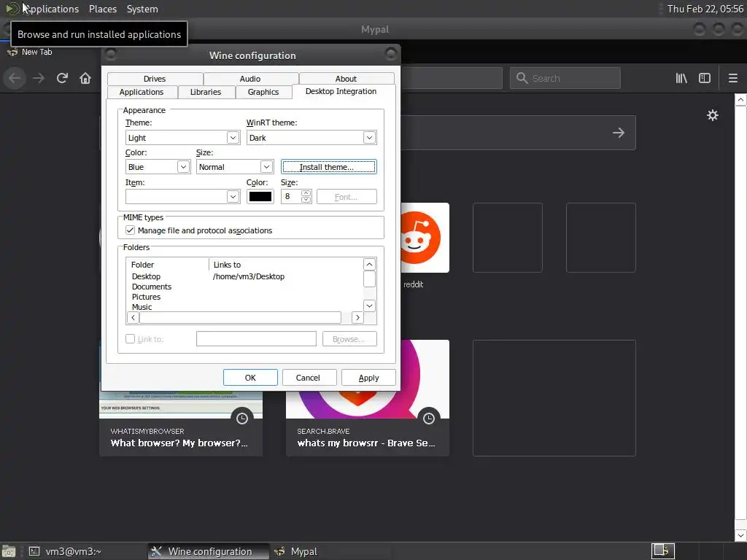747x560 pixels.
Task: Click the Install theme button
Action: (x=329, y=167)
